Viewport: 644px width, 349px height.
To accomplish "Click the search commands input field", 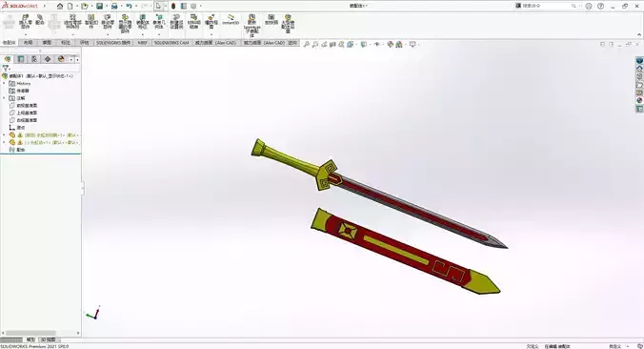I will pos(546,6).
